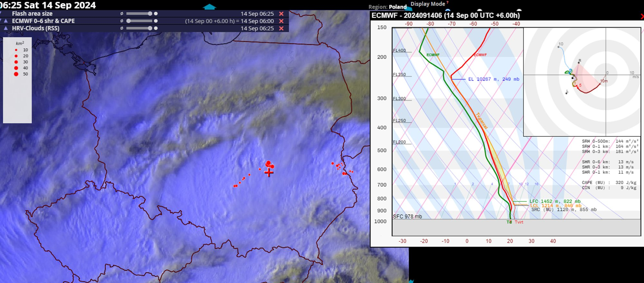This screenshot has height=283, width=644.
Task: Remove the HRV-Clouds (RSS) layer
Action: pos(281,28)
